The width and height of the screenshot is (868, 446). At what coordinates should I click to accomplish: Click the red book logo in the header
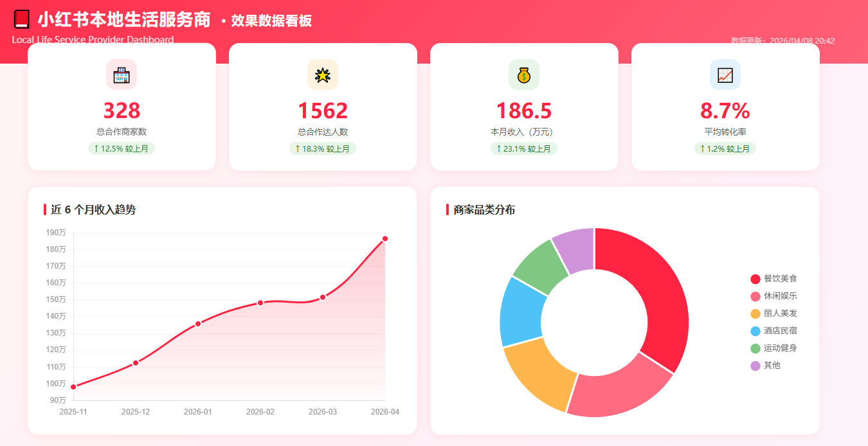click(x=23, y=19)
